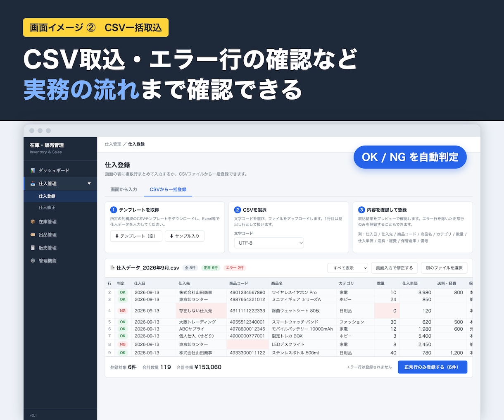The image size is (504, 420).
Task: Open the 出品管理 sidebar item
Action: coord(60,235)
